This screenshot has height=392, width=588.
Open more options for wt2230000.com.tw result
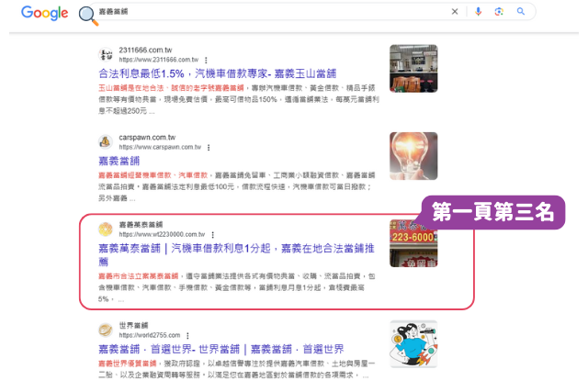[212, 235]
